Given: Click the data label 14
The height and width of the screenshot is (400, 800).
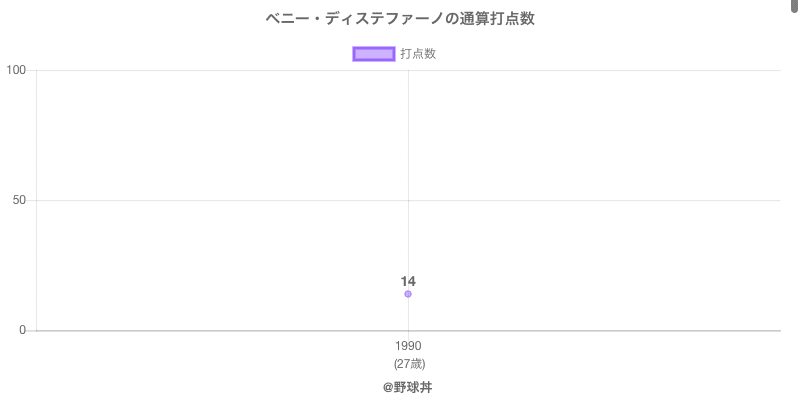Looking at the screenshot, I should point(408,281).
